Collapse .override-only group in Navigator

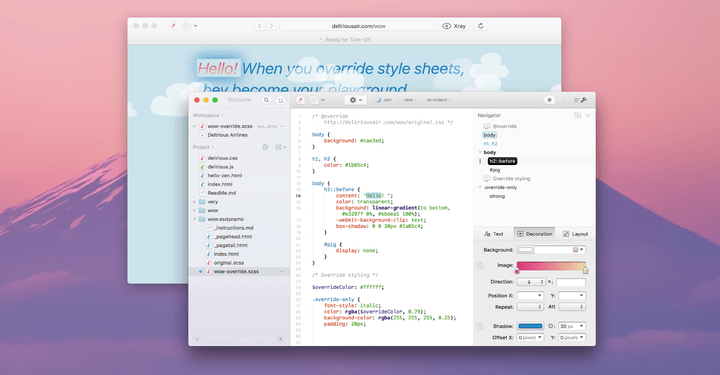click(480, 187)
